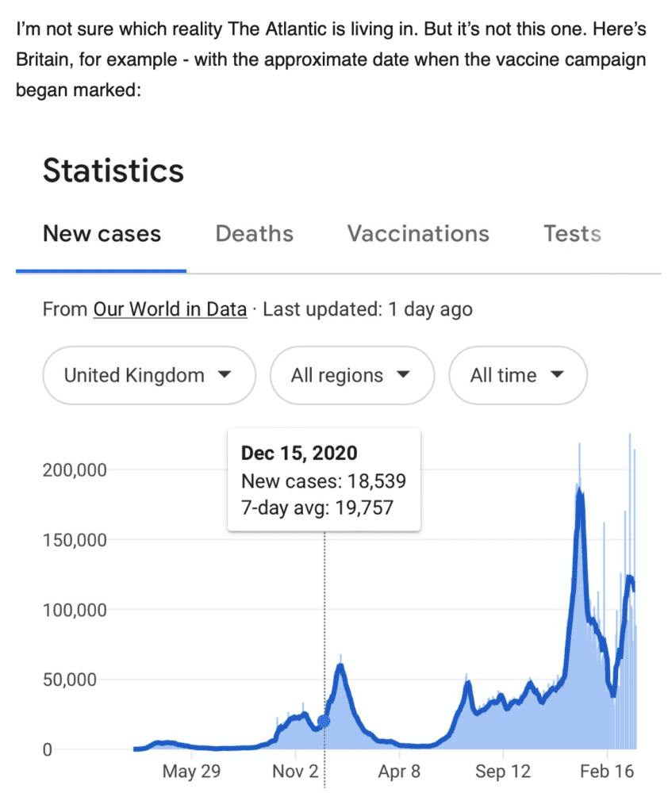Viewport: 668px width, 812px height.
Task: Click the Feb 16 axis label
Action: tap(607, 771)
